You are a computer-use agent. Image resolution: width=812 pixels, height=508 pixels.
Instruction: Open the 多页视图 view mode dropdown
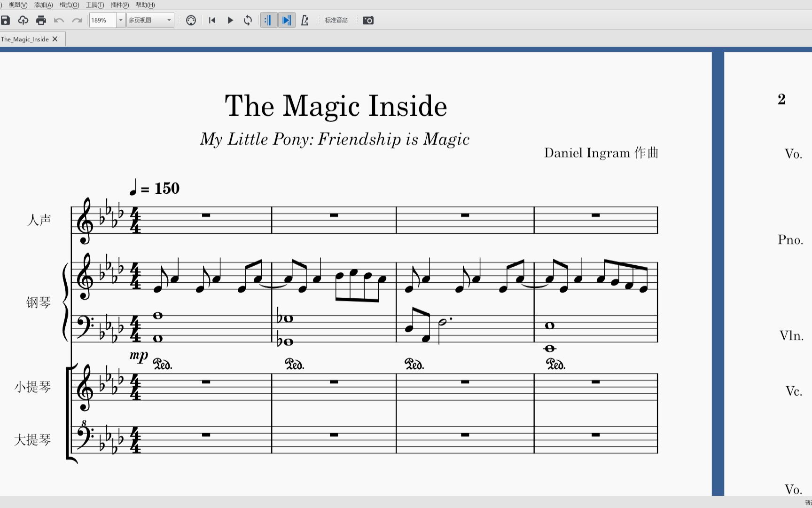(x=150, y=20)
